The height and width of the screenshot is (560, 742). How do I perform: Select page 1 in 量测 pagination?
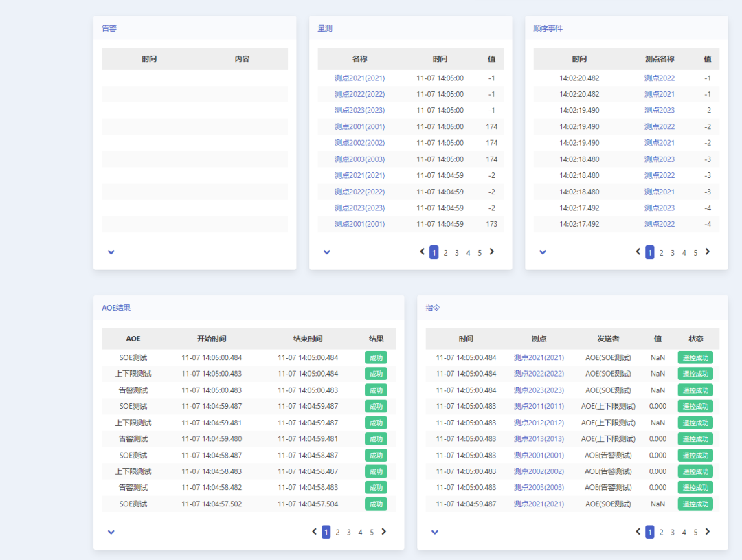[434, 253]
